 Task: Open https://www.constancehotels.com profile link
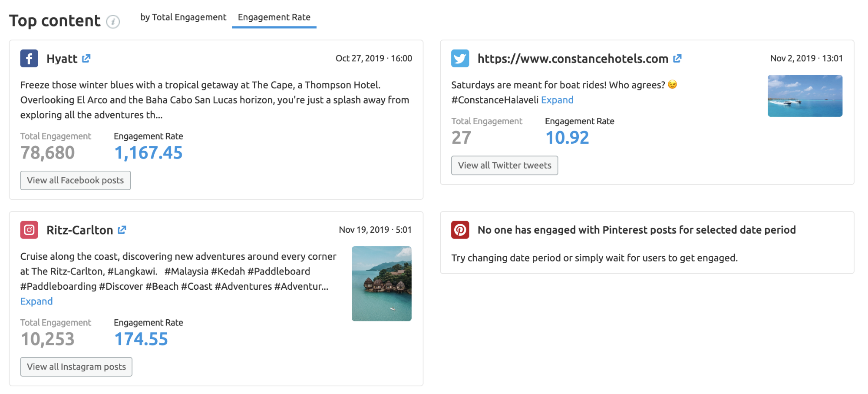tap(573, 59)
